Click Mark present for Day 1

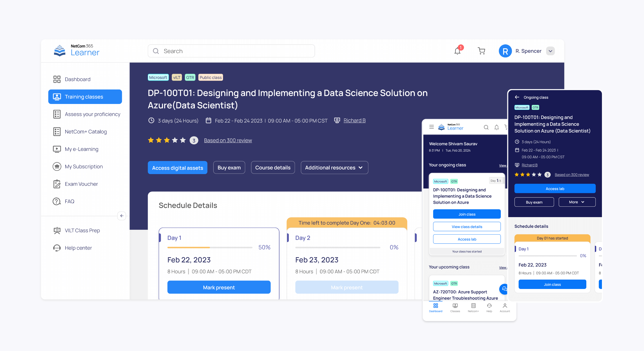tap(219, 287)
